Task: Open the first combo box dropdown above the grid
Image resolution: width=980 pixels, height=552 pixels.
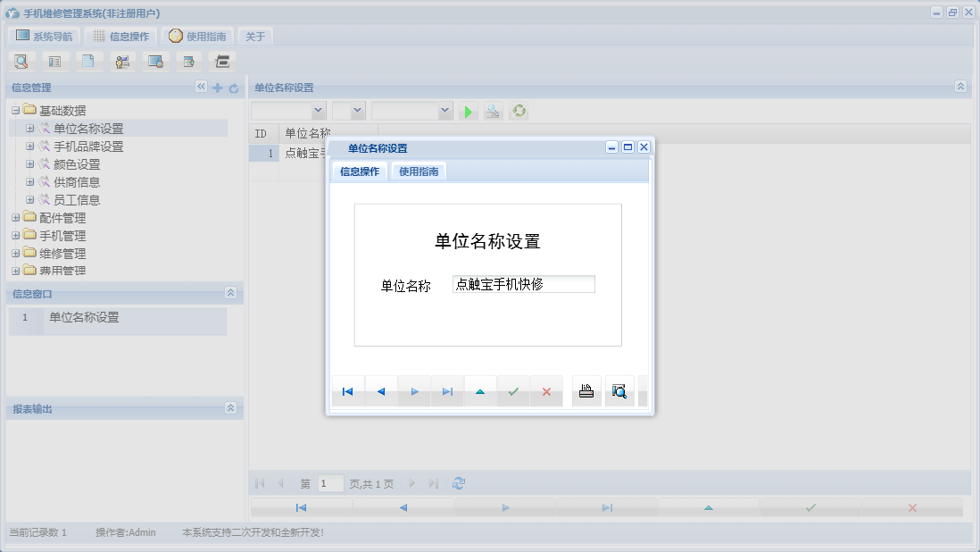Action: tap(317, 111)
